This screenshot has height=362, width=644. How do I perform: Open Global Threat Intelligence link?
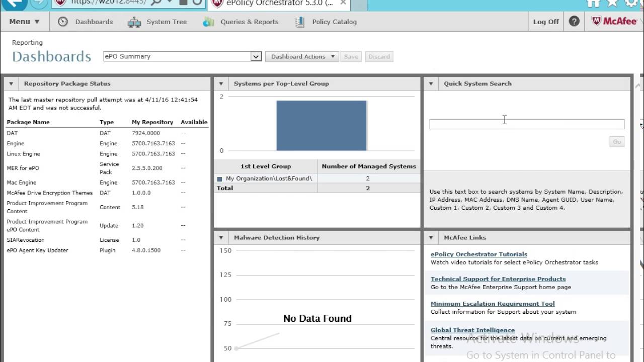472,330
